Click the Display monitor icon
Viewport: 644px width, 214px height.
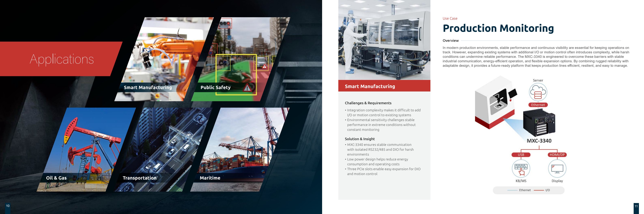point(557,168)
